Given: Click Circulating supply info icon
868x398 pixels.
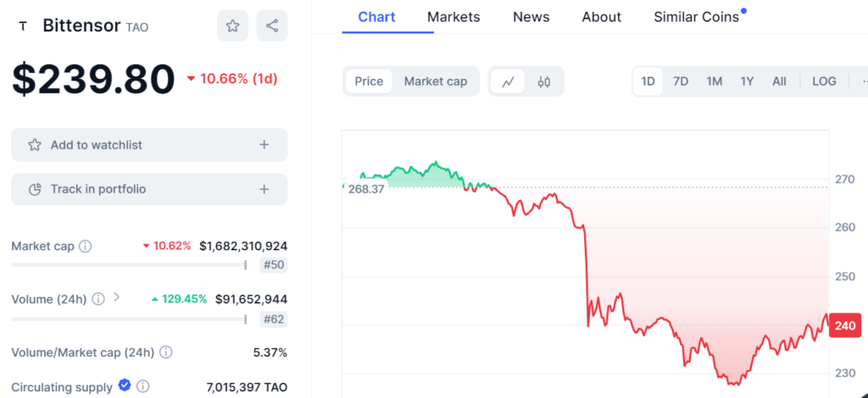Looking at the screenshot, I should [142, 386].
